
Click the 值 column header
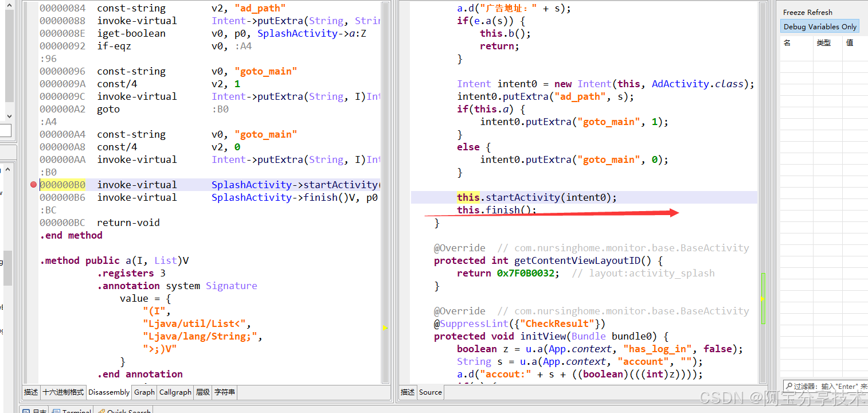pyautogui.click(x=850, y=42)
